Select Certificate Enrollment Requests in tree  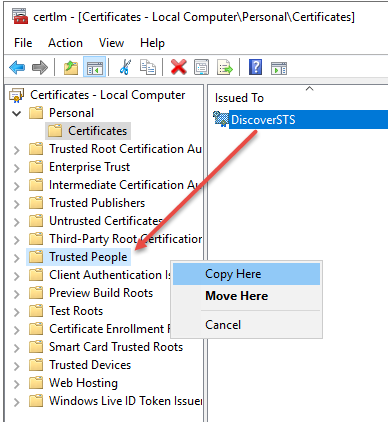(x=110, y=329)
